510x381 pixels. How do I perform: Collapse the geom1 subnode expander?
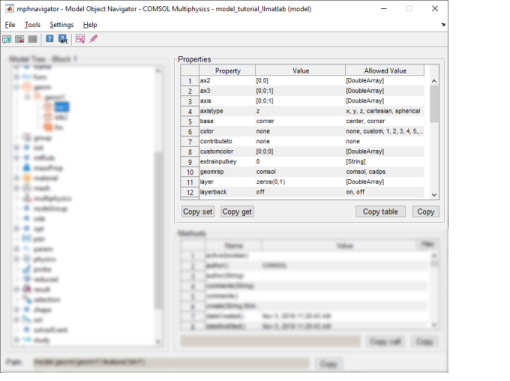coord(27,97)
